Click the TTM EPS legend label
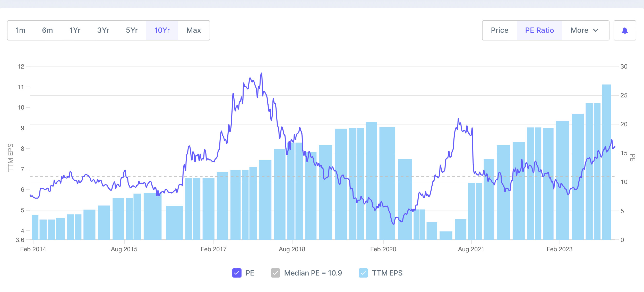Viewport: 644px width, 292px height. [387, 273]
